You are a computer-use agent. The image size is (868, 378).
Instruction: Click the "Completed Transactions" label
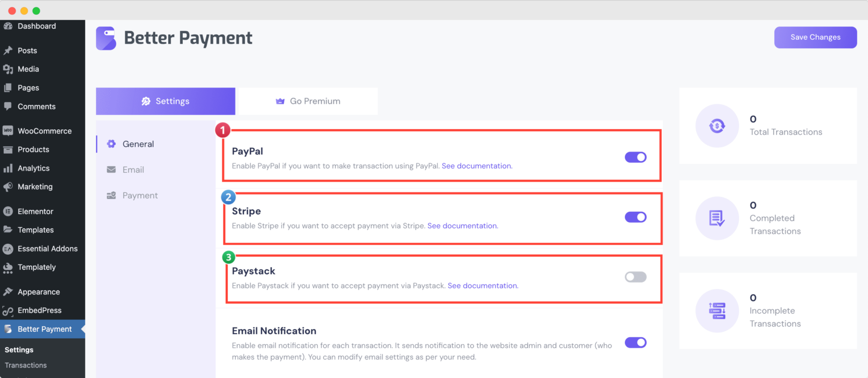(x=775, y=225)
